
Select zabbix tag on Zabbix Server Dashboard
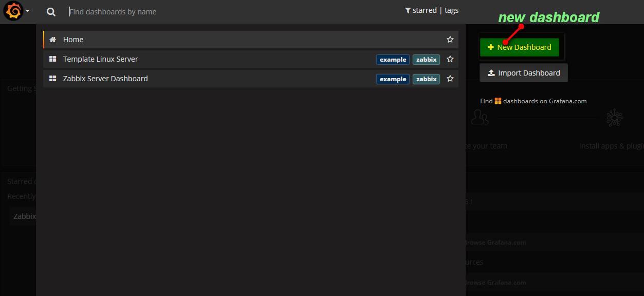pyautogui.click(x=426, y=79)
